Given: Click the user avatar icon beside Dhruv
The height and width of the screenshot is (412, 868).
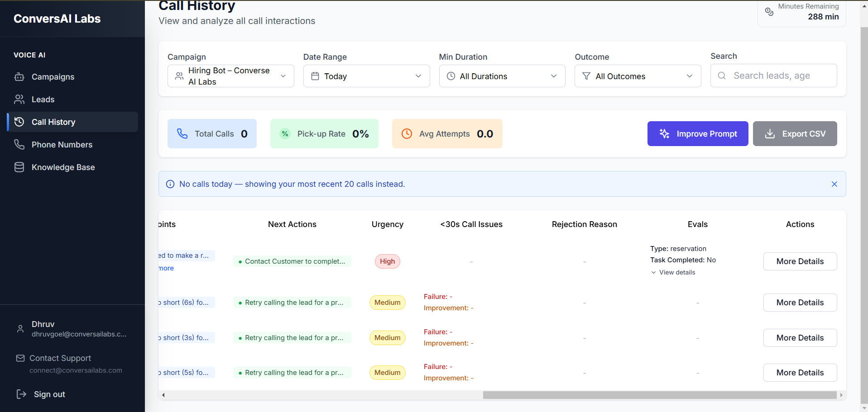Looking at the screenshot, I should [20, 329].
